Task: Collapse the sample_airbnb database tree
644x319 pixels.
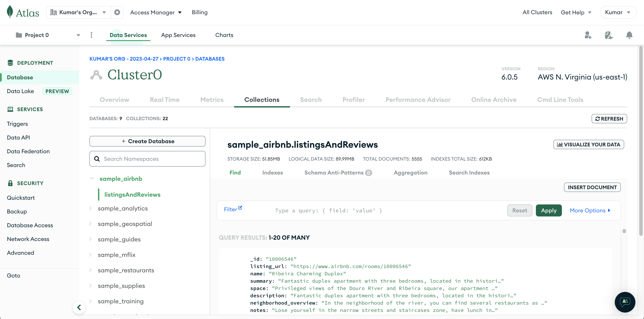Action: 92,178
